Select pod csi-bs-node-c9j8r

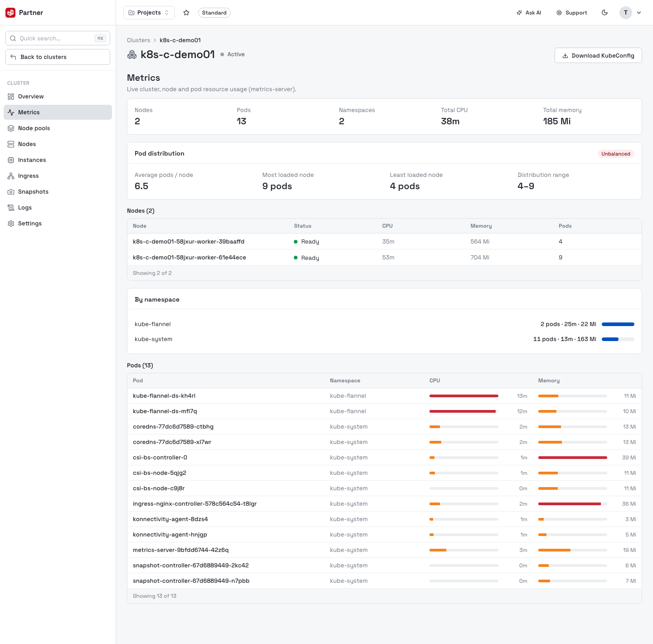[385, 488]
